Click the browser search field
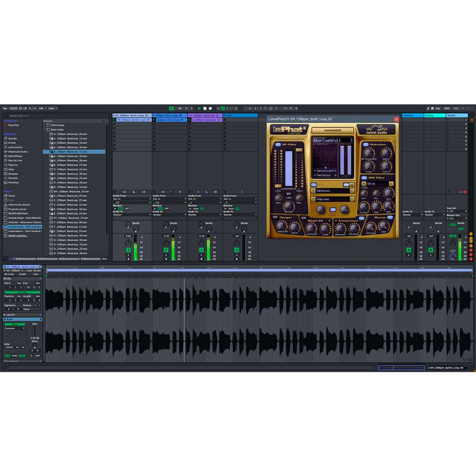Image resolution: width=476 pixels, height=476 pixels. (58, 116)
